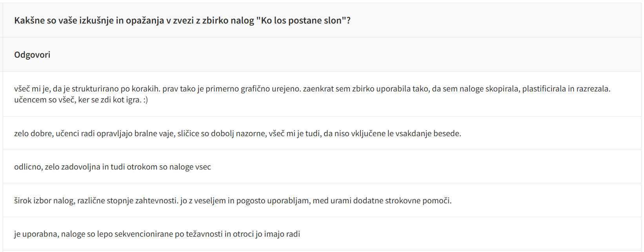
Task: Click the phrase "različne stopnje zahtevnosti"
Action: click(x=127, y=201)
